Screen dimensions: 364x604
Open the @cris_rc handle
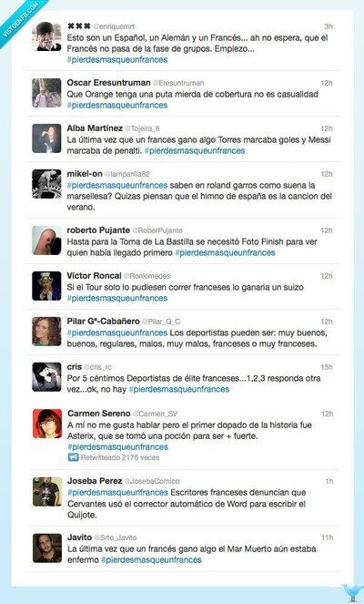pos(97,367)
